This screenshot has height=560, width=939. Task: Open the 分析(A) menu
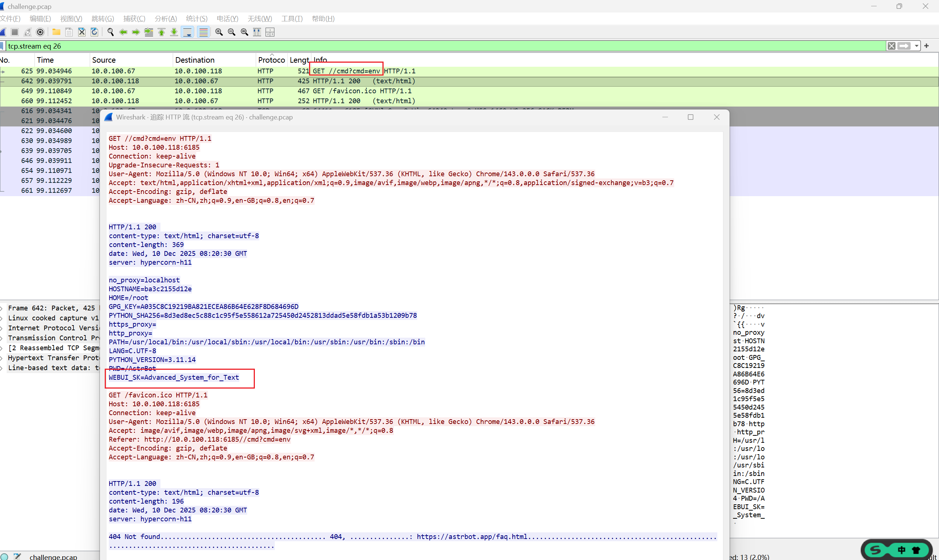pos(165,18)
